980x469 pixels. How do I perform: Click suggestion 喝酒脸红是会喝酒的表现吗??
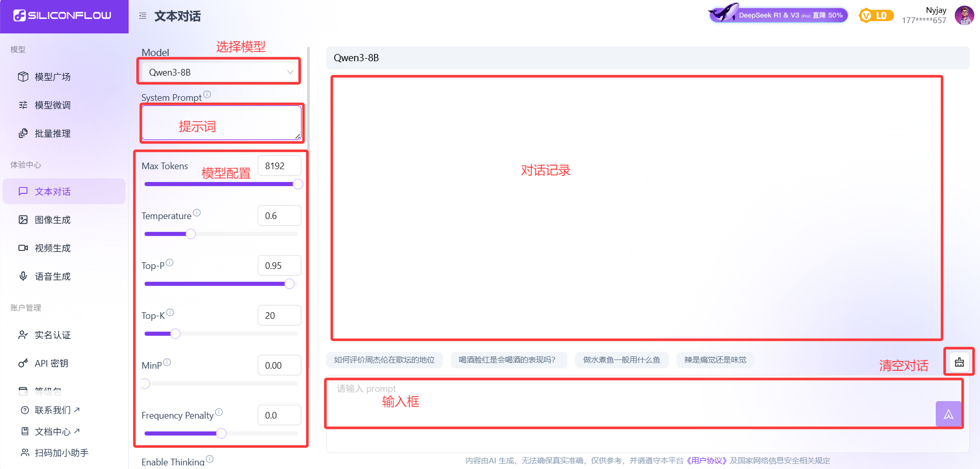pyautogui.click(x=509, y=360)
